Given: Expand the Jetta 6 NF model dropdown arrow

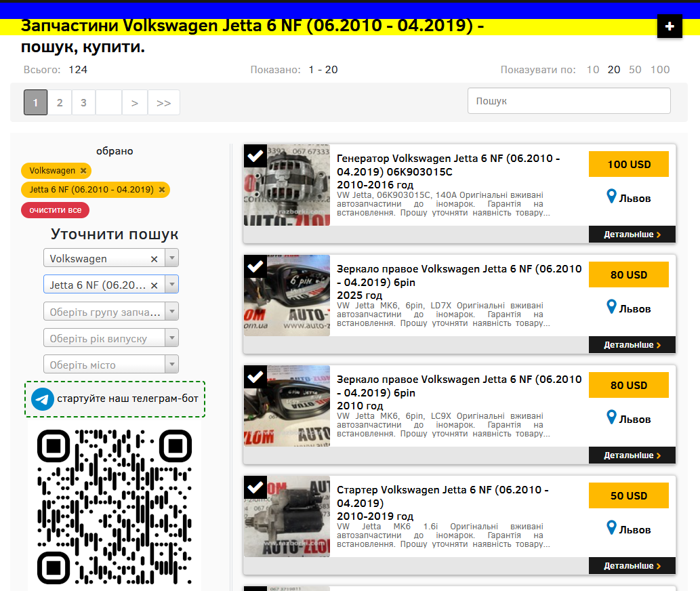Looking at the screenshot, I should click(x=172, y=285).
